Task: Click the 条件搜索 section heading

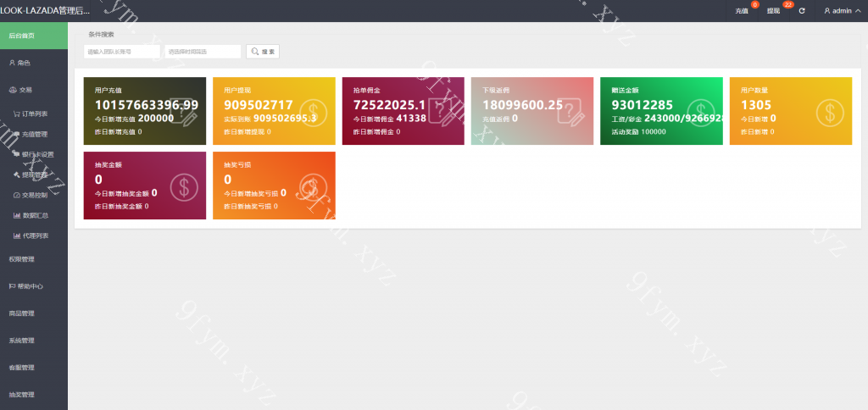Action: 102,34
